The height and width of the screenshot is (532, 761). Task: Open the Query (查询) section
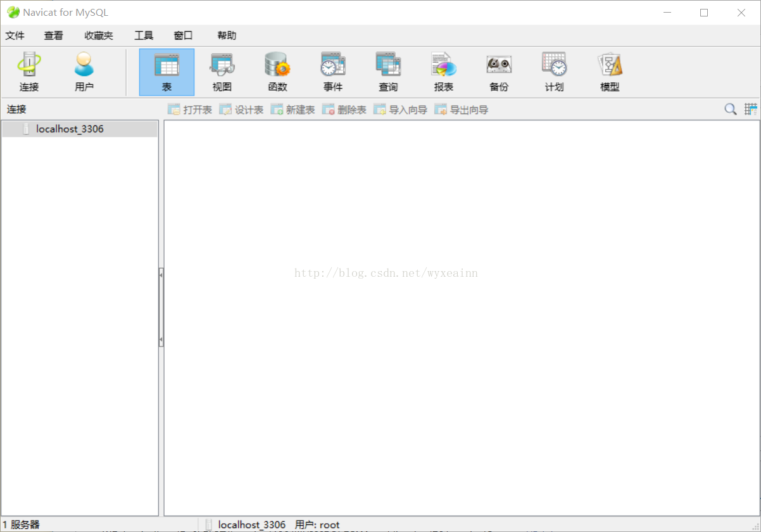coord(388,72)
